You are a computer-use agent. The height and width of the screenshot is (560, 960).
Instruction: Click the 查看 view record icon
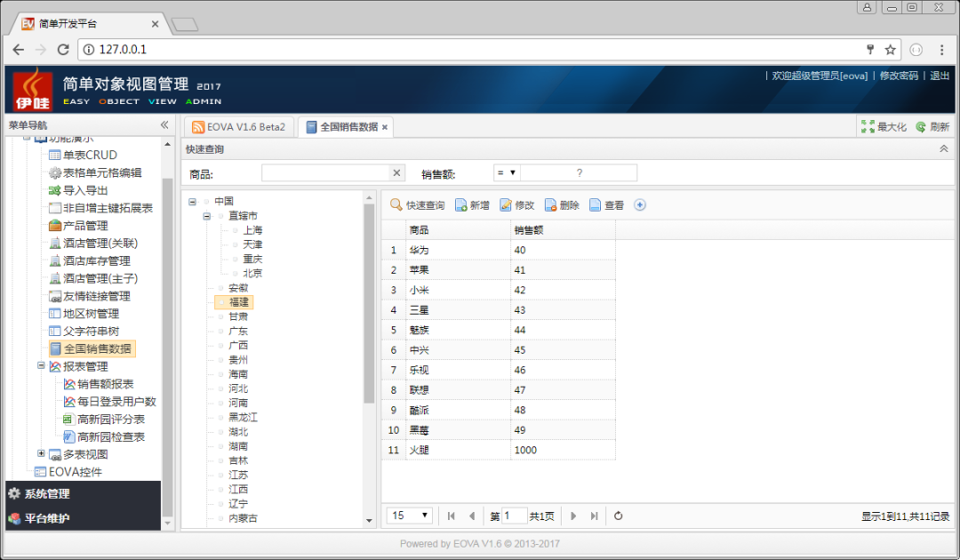[x=596, y=205]
